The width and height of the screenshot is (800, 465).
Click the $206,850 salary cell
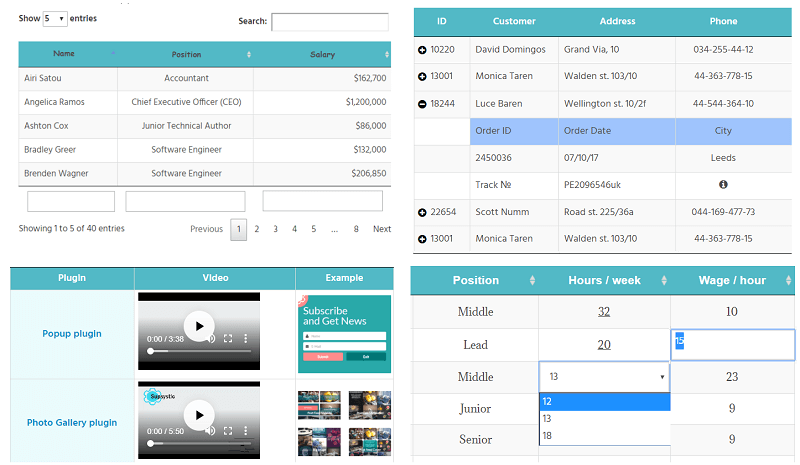pyautogui.click(x=322, y=174)
